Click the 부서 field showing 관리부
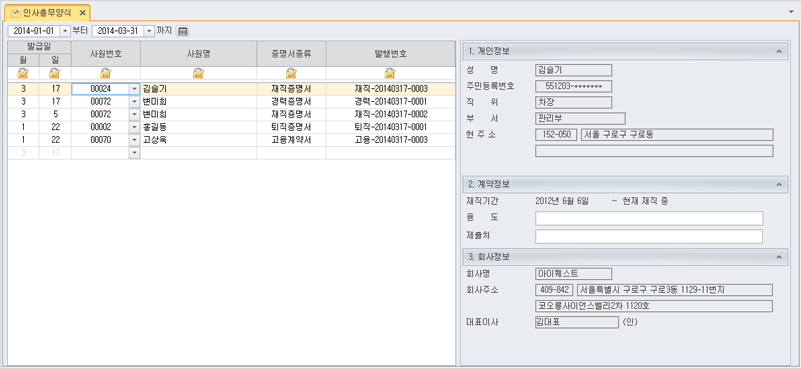The width and height of the screenshot is (802, 369). pos(580,119)
